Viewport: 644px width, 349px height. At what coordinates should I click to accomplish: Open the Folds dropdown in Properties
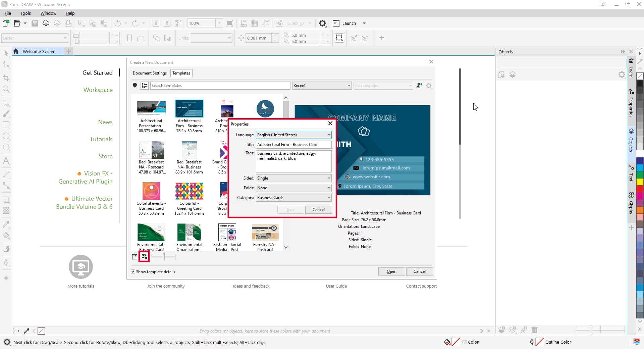(x=294, y=188)
